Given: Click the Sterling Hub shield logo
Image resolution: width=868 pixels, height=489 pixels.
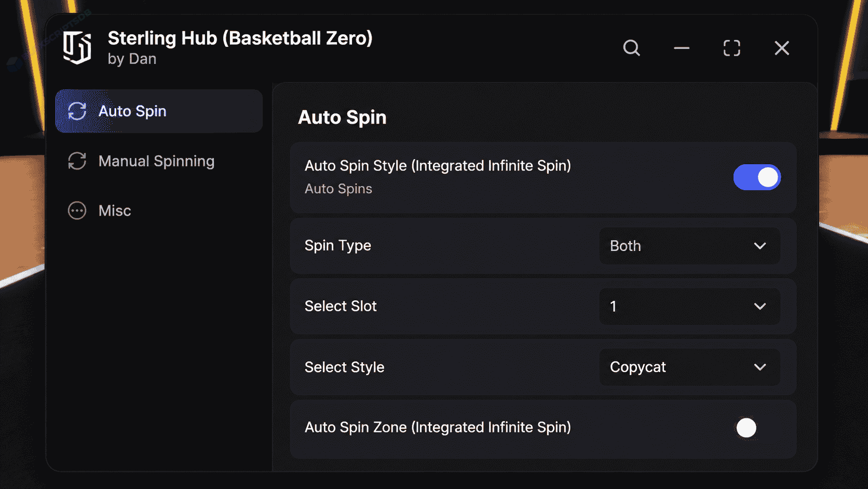Looking at the screenshot, I should point(77,47).
